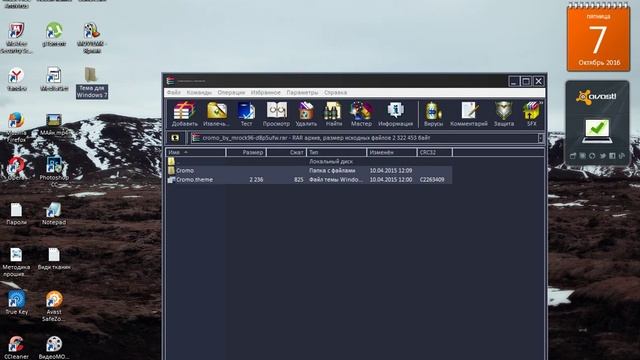
Task: Open the Операции menu
Action: [x=231, y=93]
